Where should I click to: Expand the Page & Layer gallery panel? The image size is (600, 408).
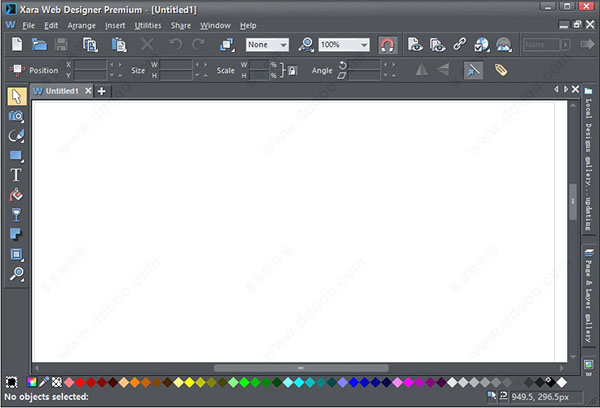588,296
